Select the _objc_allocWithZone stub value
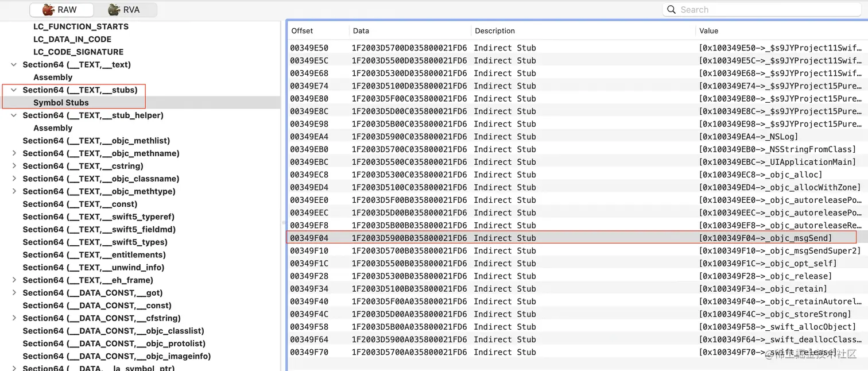 (x=780, y=187)
